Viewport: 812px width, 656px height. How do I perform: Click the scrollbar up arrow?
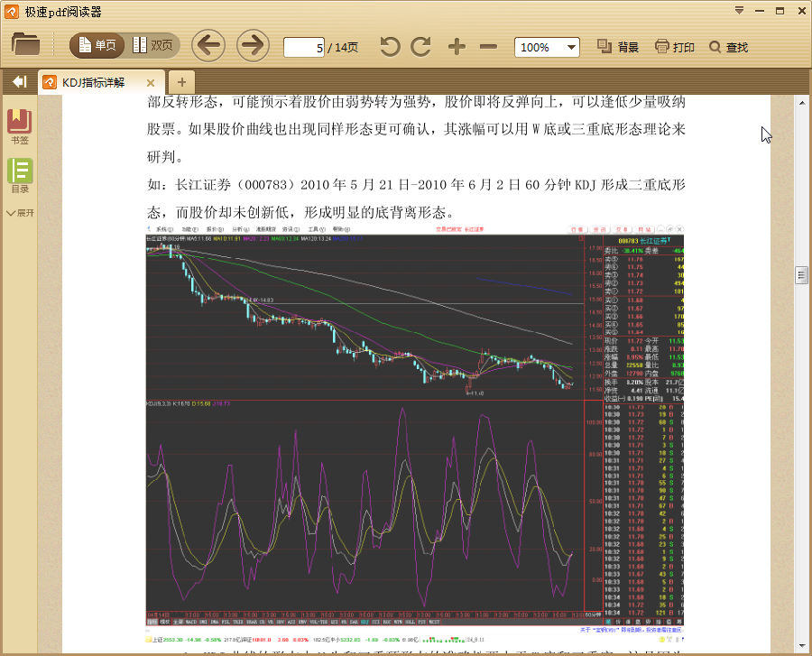point(802,103)
